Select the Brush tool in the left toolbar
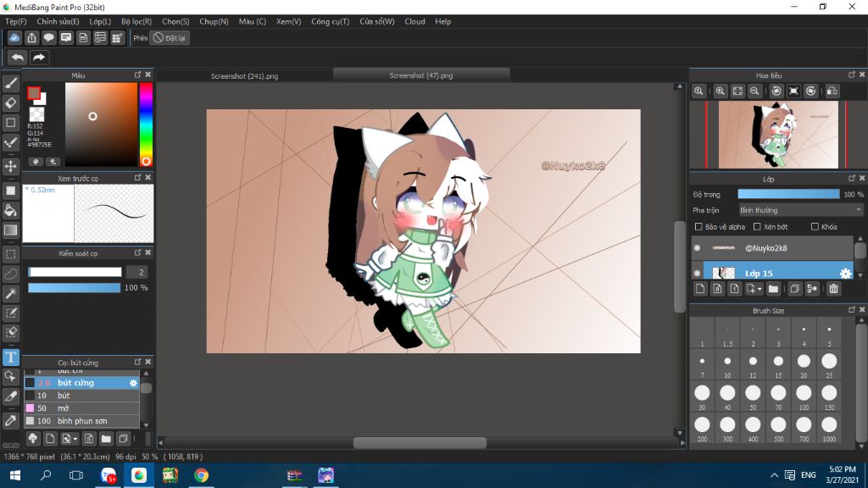The width and height of the screenshot is (868, 488). [10, 84]
